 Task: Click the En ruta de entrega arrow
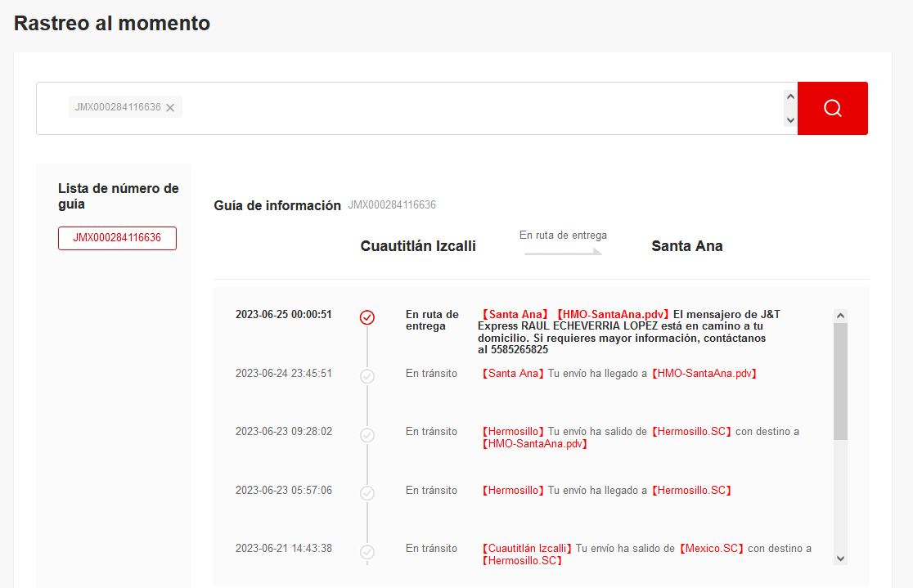pos(563,252)
